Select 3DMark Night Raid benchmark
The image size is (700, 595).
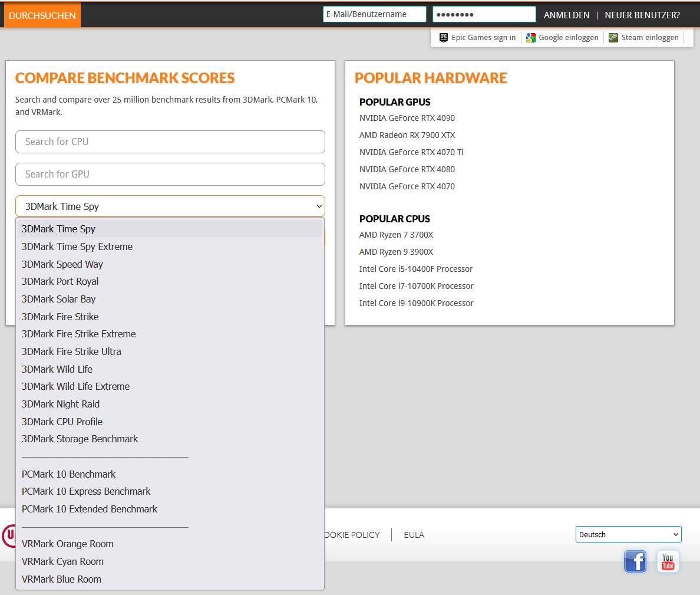(x=170, y=404)
